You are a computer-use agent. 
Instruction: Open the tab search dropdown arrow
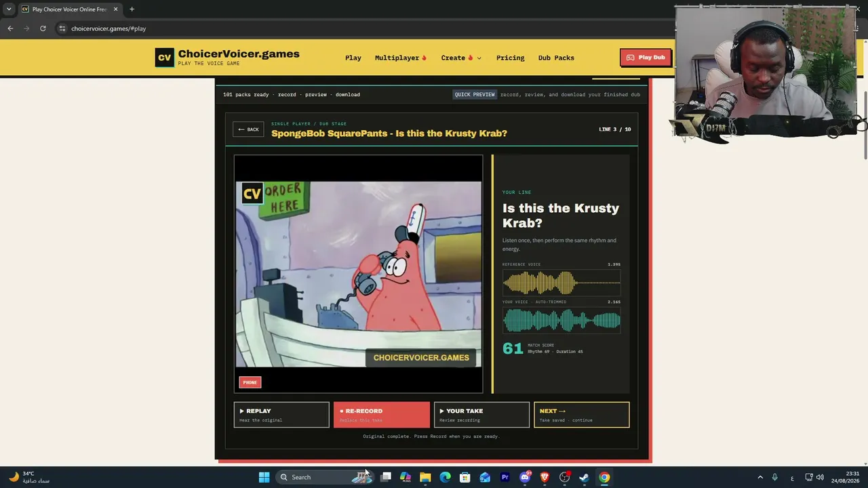[8, 9]
